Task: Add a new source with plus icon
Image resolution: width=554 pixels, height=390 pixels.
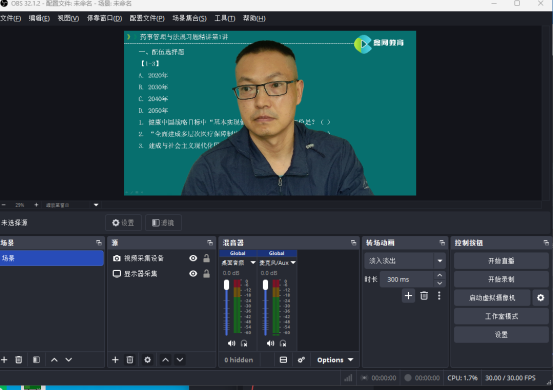Action: coord(115,360)
